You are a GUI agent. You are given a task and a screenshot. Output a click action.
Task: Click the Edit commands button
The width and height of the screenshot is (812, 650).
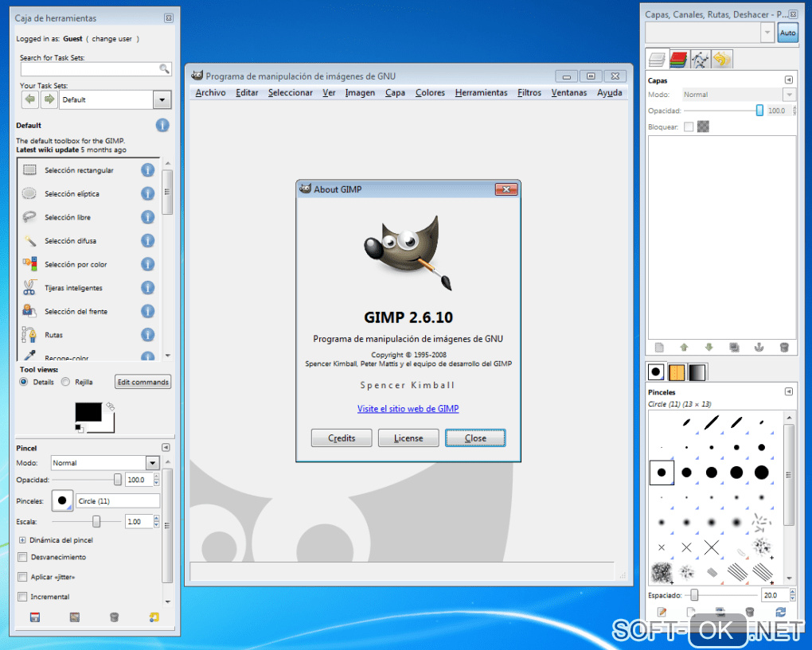tap(143, 382)
